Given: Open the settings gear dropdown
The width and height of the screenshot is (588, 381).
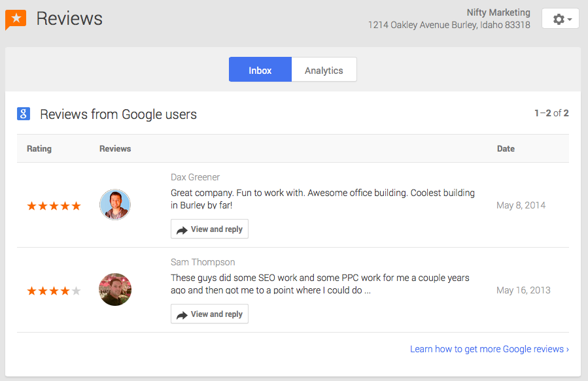Looking at the screenshot, I should (561, 19).
